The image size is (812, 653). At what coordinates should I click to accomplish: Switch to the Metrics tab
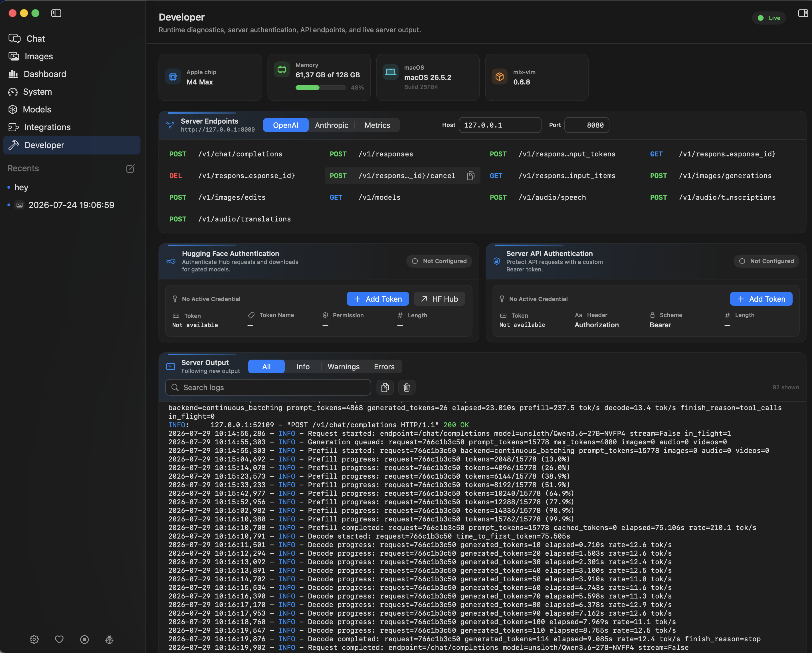(x=377, y=125)
